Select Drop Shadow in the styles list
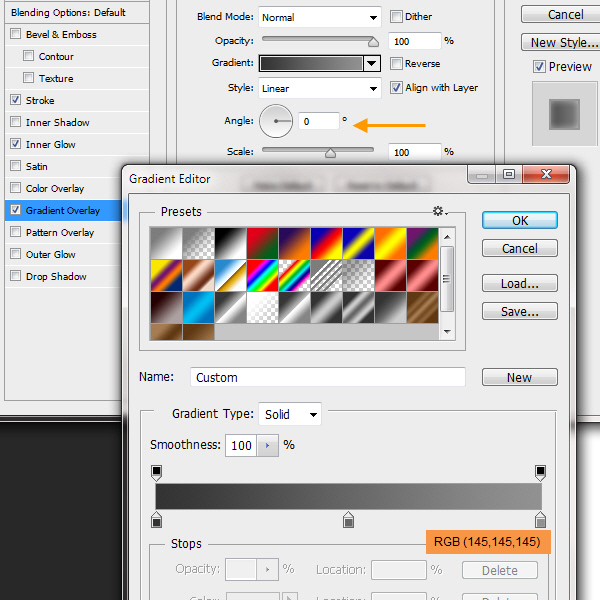The image size is (600, 600). point(56,277)
